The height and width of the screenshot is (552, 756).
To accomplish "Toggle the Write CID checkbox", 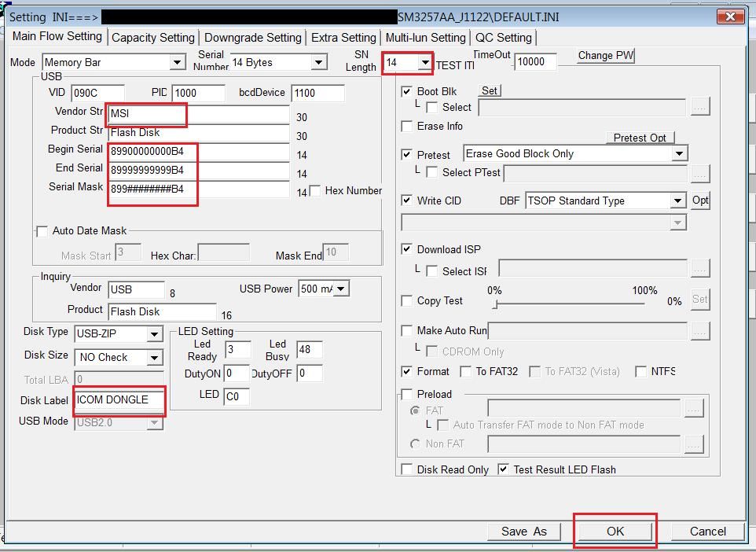I will 406,201.
